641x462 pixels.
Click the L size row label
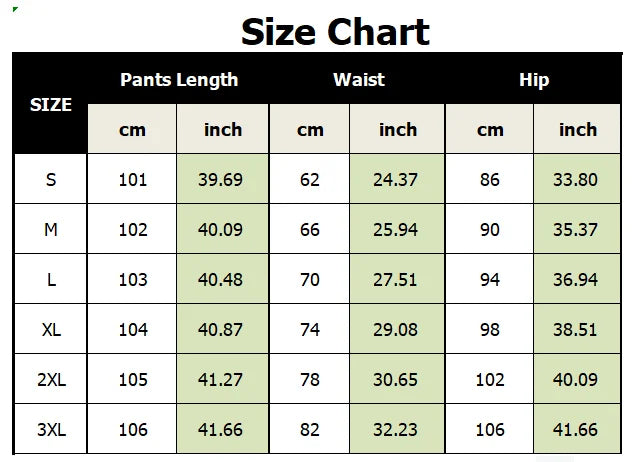tap(51, 280)
